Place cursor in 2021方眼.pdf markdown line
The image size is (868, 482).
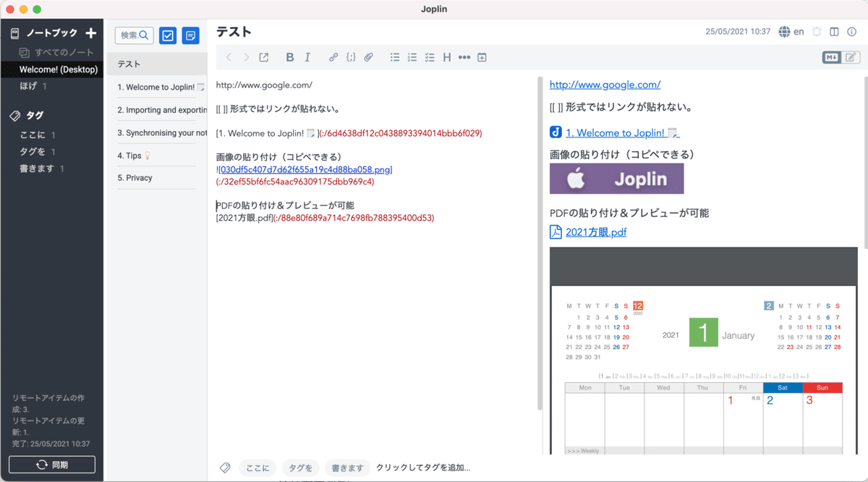pyautogui.click(x=325, y=217)
